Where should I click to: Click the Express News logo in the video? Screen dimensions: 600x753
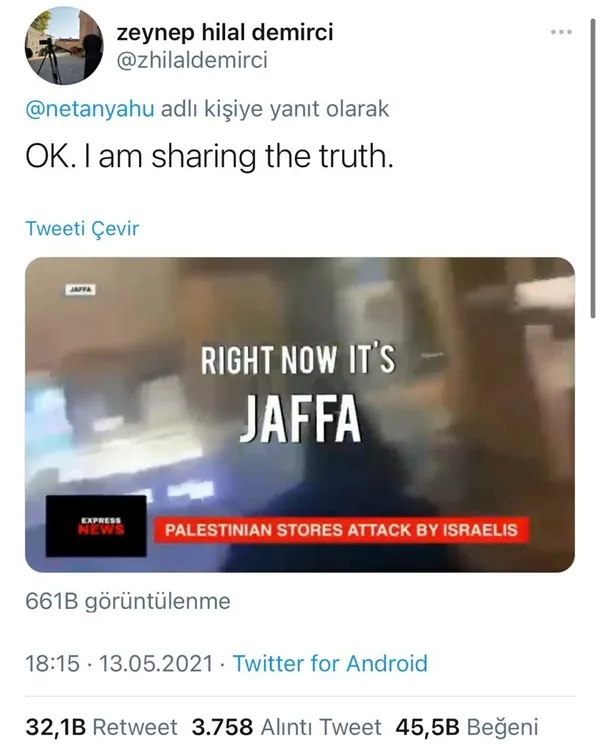coord(96,526)
